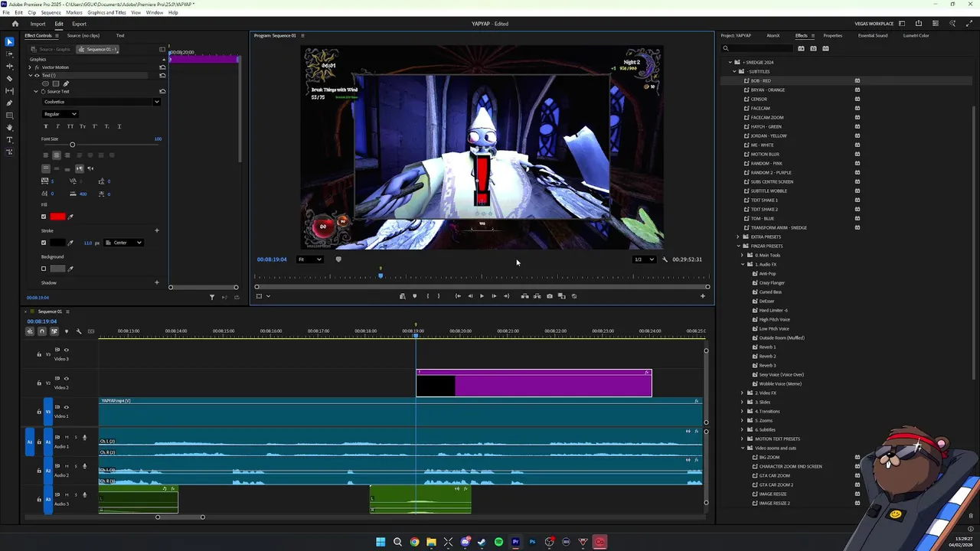Switch to the Essential Sound tab
This screenshot has height=551, width=980.
click(x=872, y=35)
